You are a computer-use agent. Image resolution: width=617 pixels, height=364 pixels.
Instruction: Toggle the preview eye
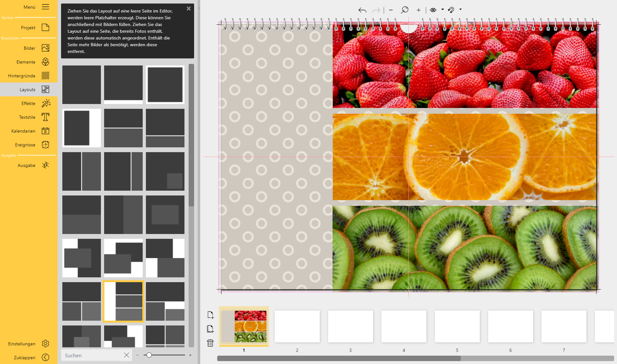[x=432, y=10]
